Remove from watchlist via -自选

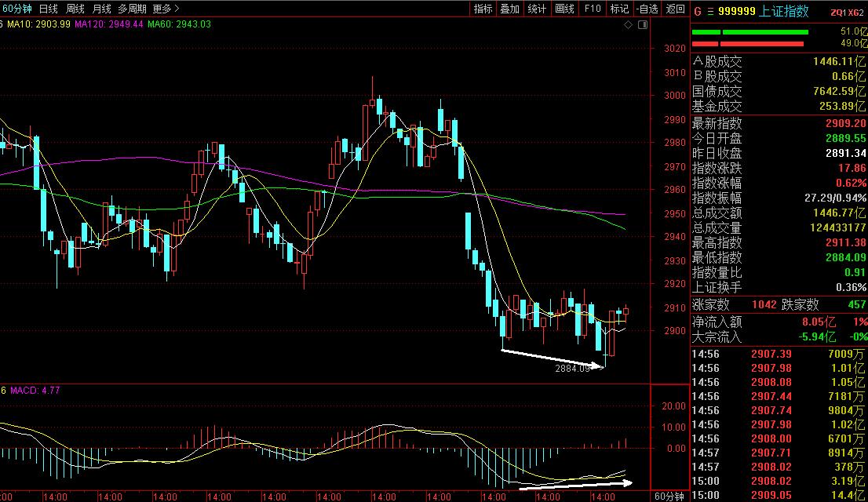pos(647,9)
